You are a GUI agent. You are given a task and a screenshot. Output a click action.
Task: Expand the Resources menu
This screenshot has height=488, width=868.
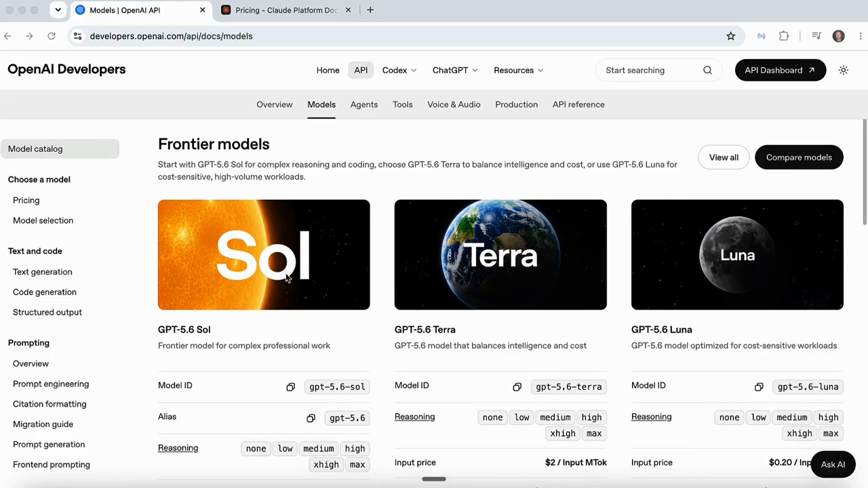(518, 70)
